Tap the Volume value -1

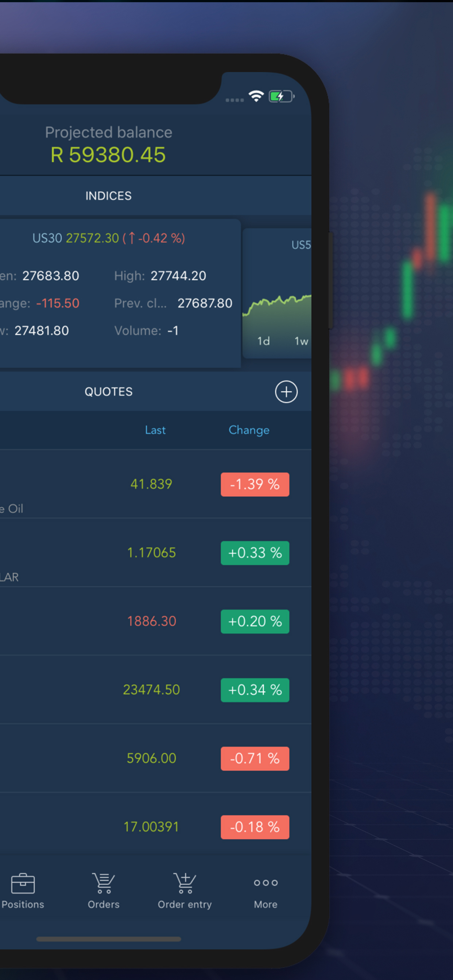click(173, 330)
